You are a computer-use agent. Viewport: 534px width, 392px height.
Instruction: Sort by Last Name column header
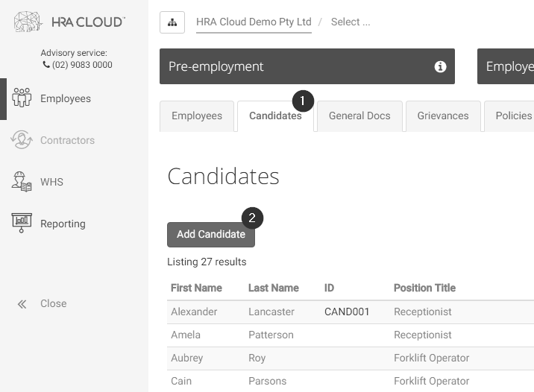(274, 288)
